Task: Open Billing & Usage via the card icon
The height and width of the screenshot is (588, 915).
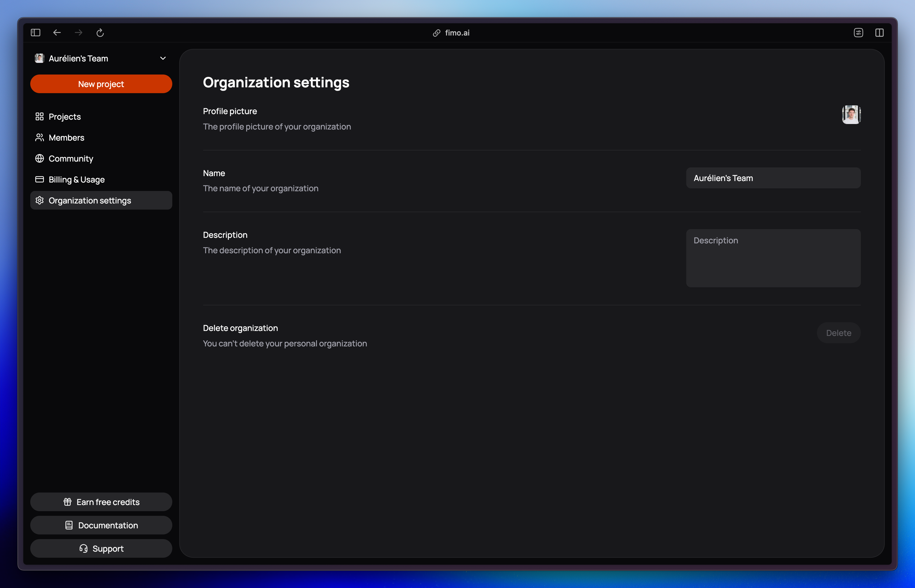Action: [x=40, y=179]
